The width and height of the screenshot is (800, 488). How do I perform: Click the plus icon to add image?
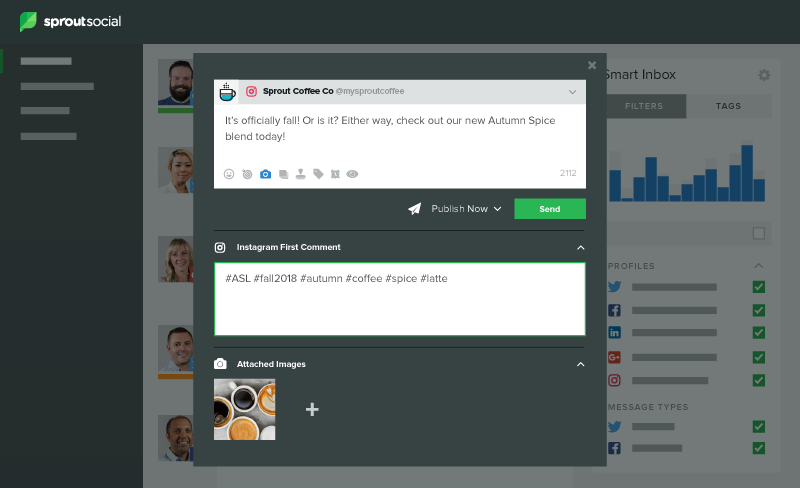[312, 409]
